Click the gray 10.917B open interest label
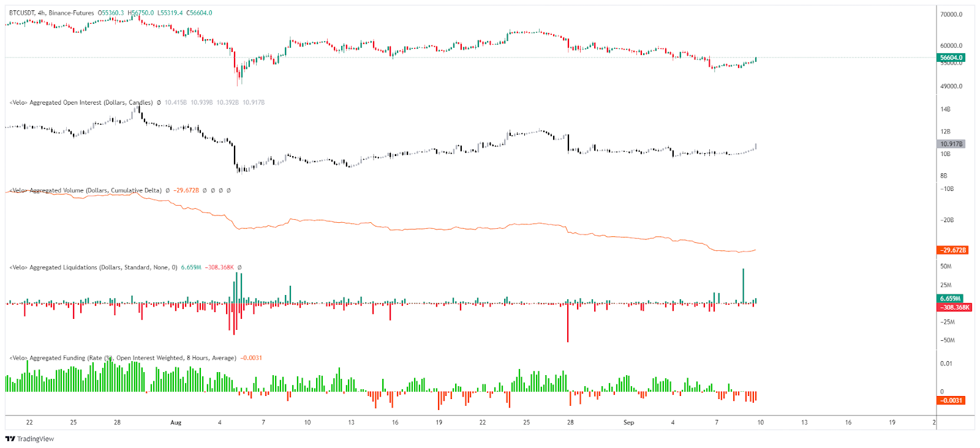The height and width of the screenshot is (448, 980). click(951, 144)
